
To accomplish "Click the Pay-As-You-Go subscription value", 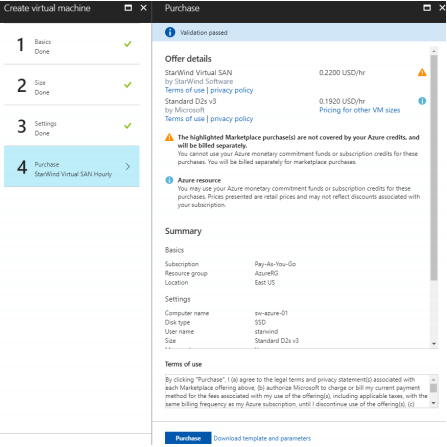I will coord(275,264).
